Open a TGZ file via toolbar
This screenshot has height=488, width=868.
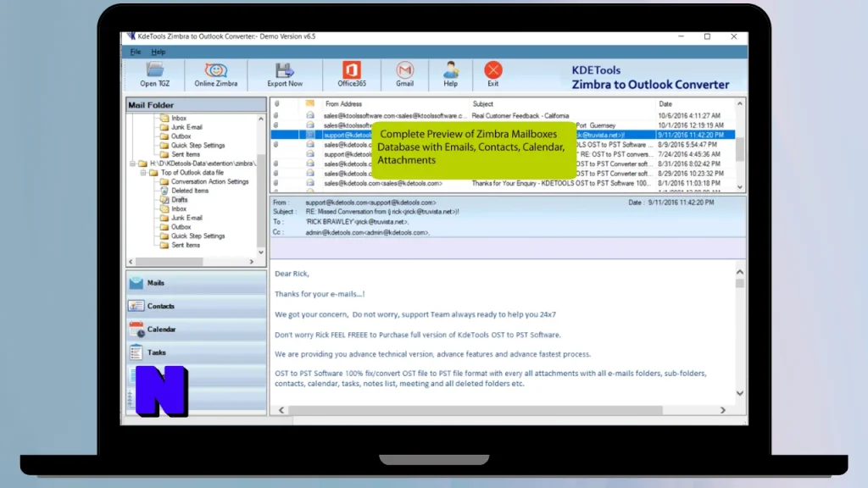(x=154, y=75)
